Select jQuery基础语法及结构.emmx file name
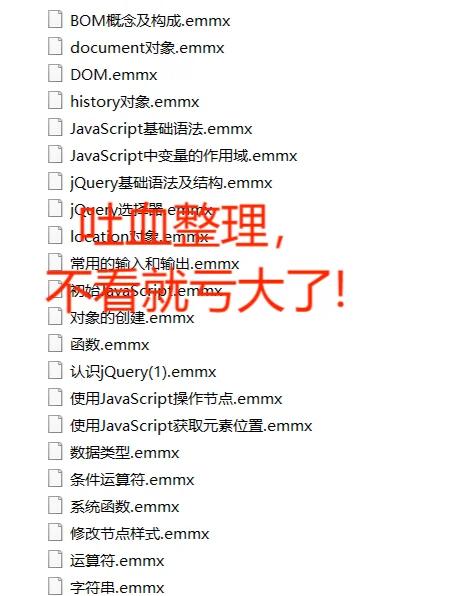 pyautogui.click(x=171, y=183)
